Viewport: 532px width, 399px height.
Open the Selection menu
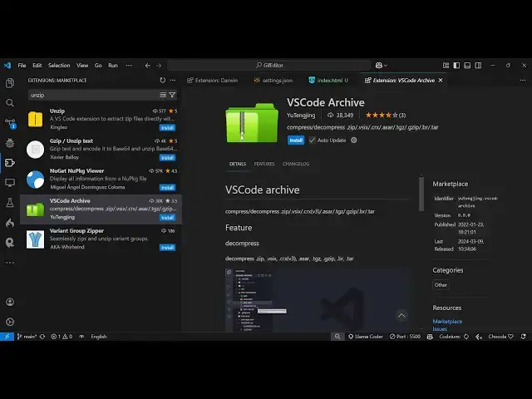[x=59, y=66]
